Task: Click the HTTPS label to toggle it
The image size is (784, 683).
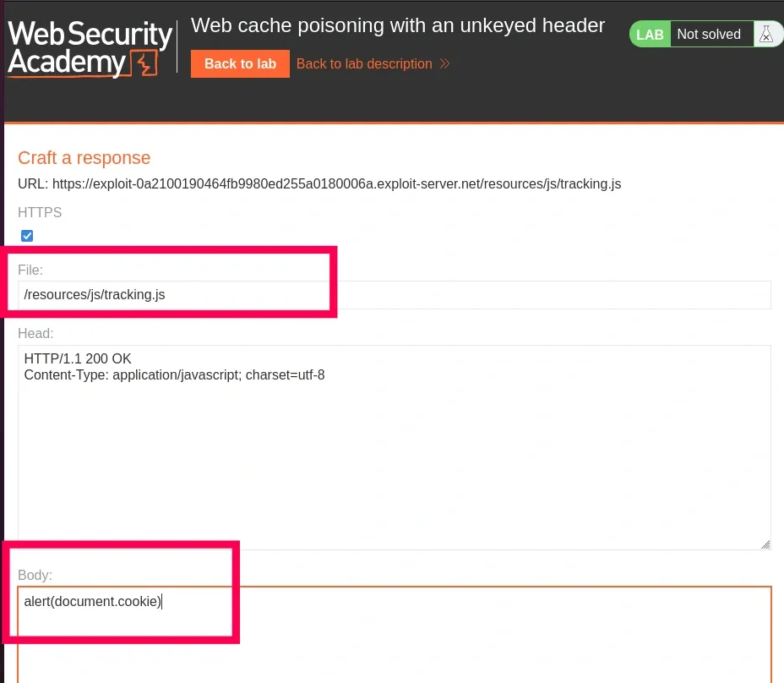Action: click(x=40, y=212)
